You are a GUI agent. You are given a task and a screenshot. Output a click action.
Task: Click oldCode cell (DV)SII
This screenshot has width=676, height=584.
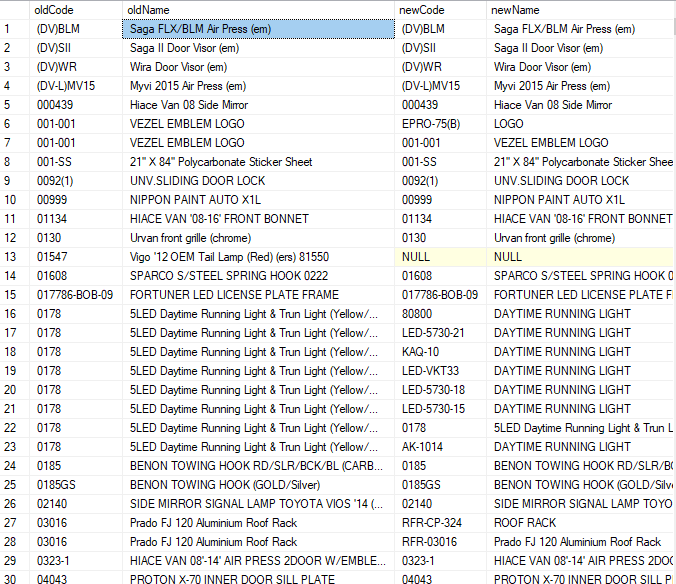click(x=76, y=48)
